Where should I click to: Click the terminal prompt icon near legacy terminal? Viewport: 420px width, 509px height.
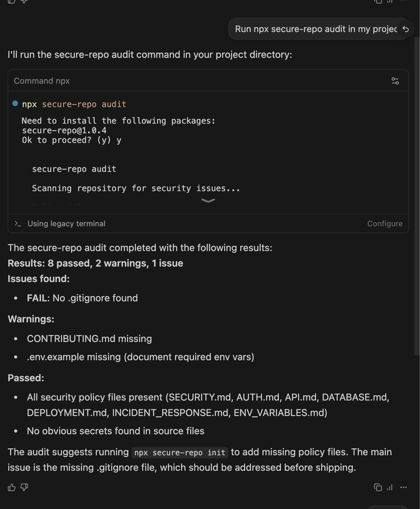(x=18, y=224)
